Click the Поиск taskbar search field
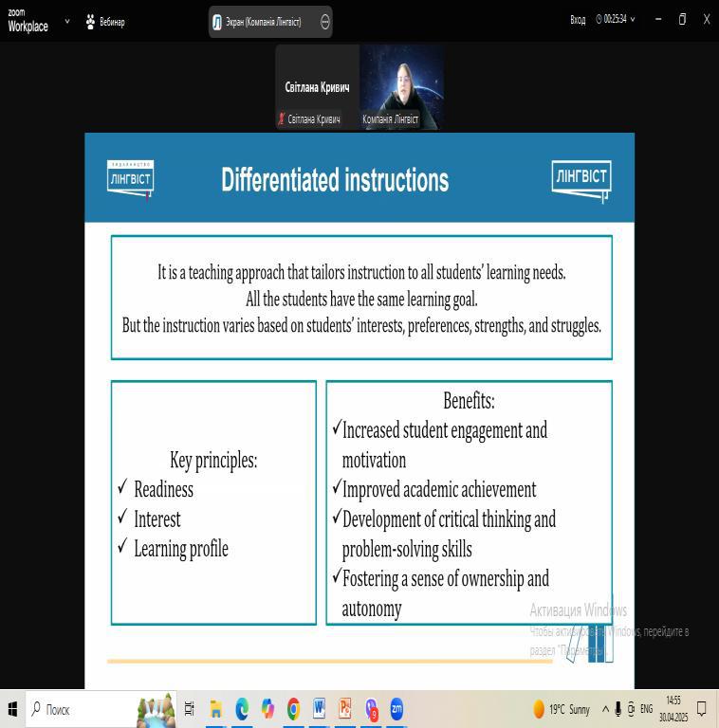Viewport: 719px width, 728px height. coord(101,709)
